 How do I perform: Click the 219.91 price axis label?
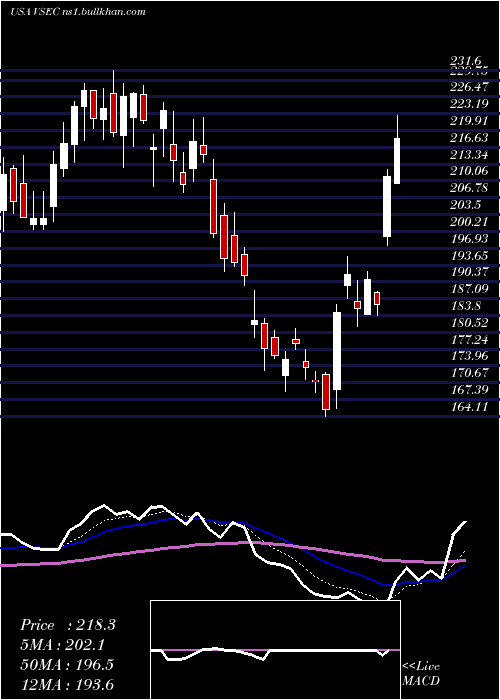[x=469, y=121]
